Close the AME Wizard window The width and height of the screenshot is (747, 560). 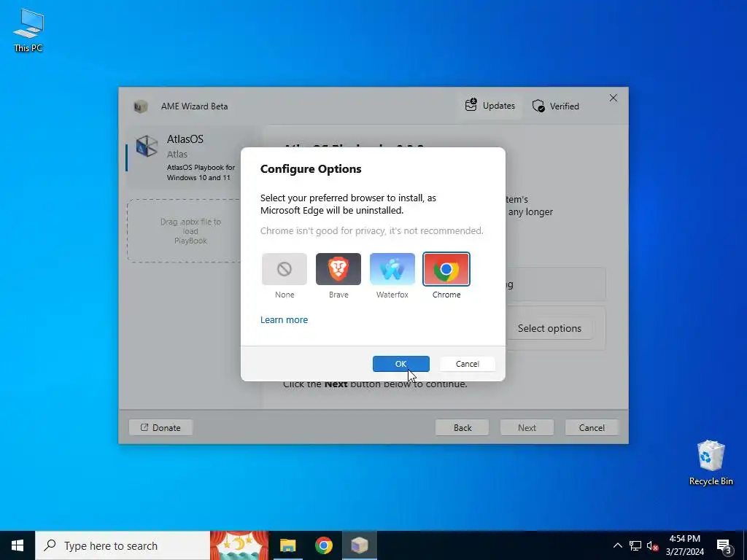tap(613, 98)
